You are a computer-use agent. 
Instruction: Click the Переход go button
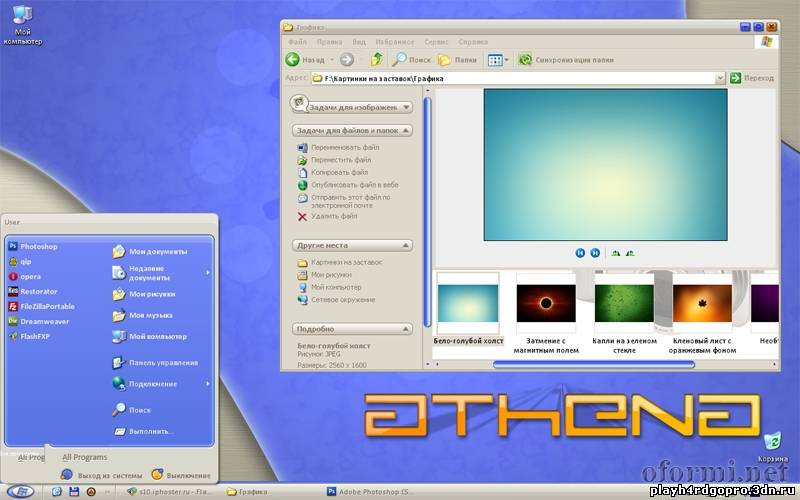(x=752, y=78)
